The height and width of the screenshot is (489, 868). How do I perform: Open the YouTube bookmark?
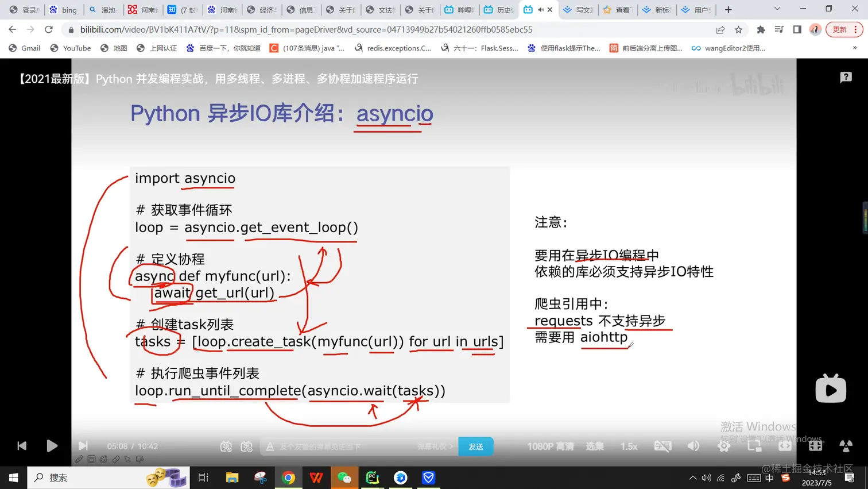71,48
